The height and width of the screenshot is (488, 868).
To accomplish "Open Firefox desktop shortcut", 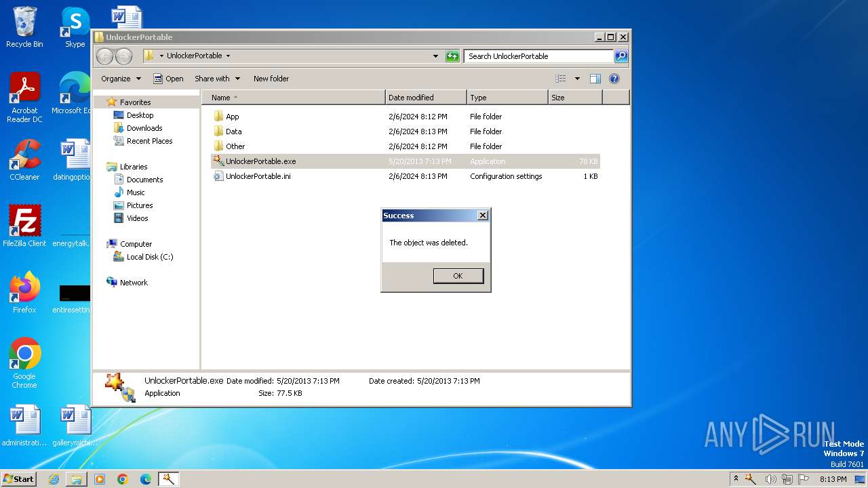I will (x=24, y=293).
